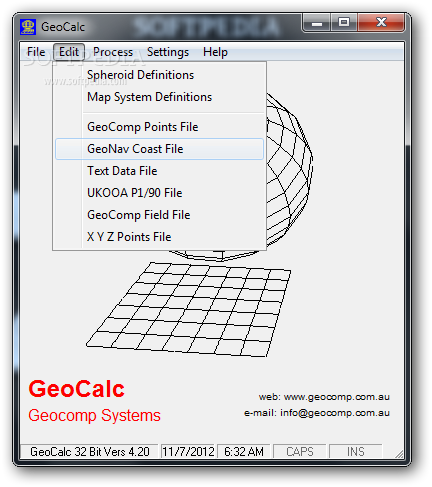Image resolution: width=432 pixels, height=487 pixels.
Task: Click the www.geocomp.com.au web address
Action: point(337,397)
